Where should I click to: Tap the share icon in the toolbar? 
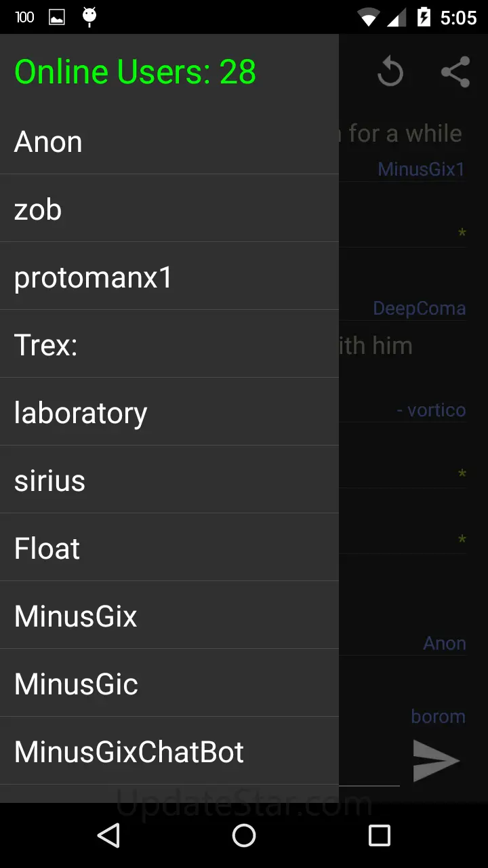point(455,73)
